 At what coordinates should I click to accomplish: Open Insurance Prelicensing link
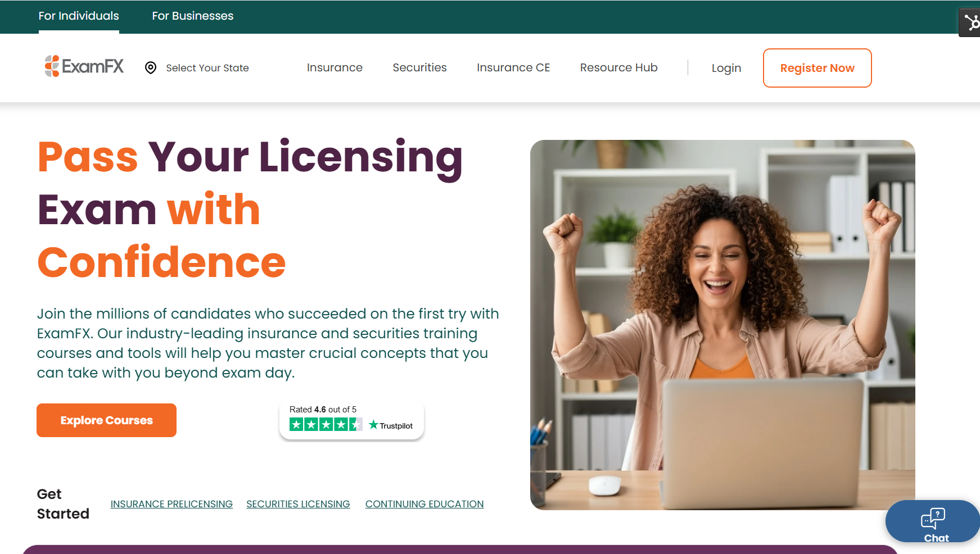pos(171,504)
